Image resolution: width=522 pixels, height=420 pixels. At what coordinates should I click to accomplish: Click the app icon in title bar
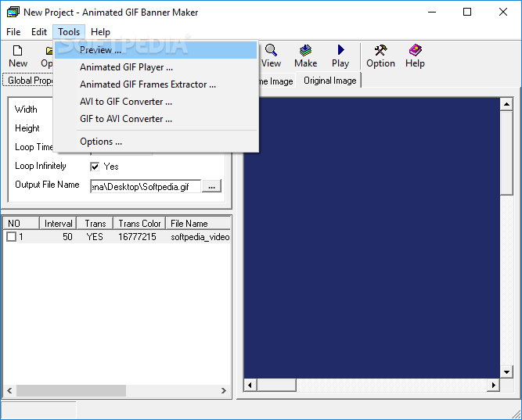[x=13, y=13]
